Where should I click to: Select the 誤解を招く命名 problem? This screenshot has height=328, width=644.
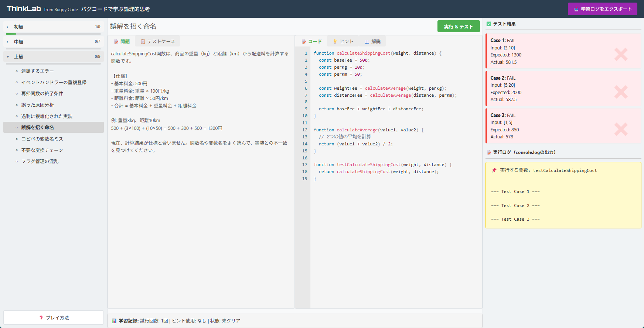click(54, 127)
